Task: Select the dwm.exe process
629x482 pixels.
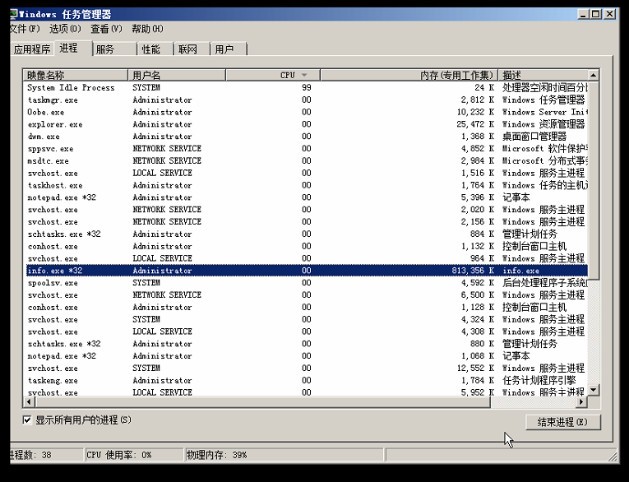Action: tap(306, 136)
